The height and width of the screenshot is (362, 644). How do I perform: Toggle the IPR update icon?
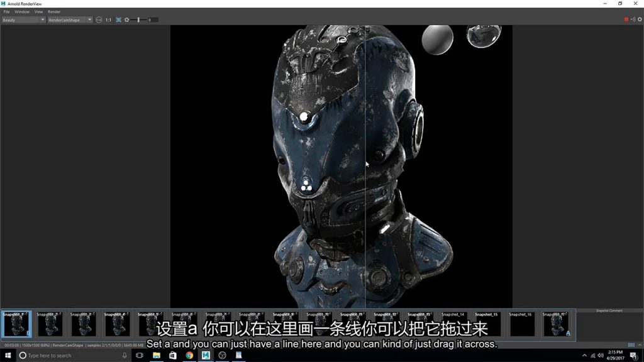click(633, 19)
